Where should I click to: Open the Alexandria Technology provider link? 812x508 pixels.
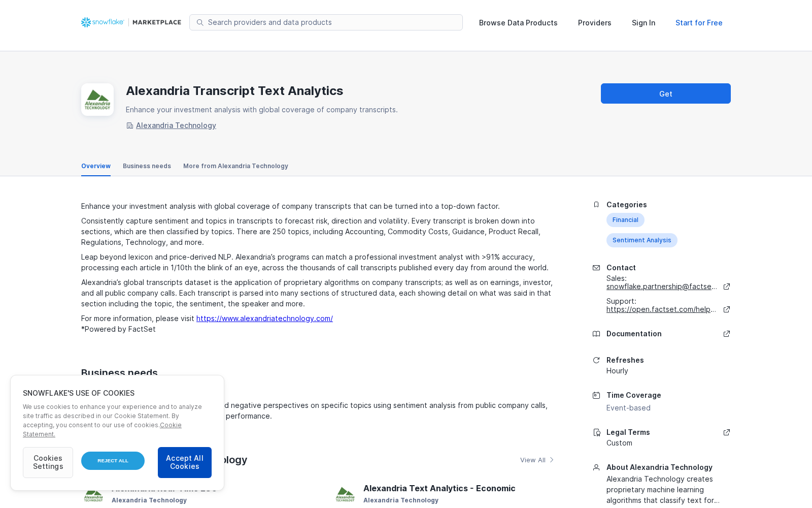[x=176, y=125]
